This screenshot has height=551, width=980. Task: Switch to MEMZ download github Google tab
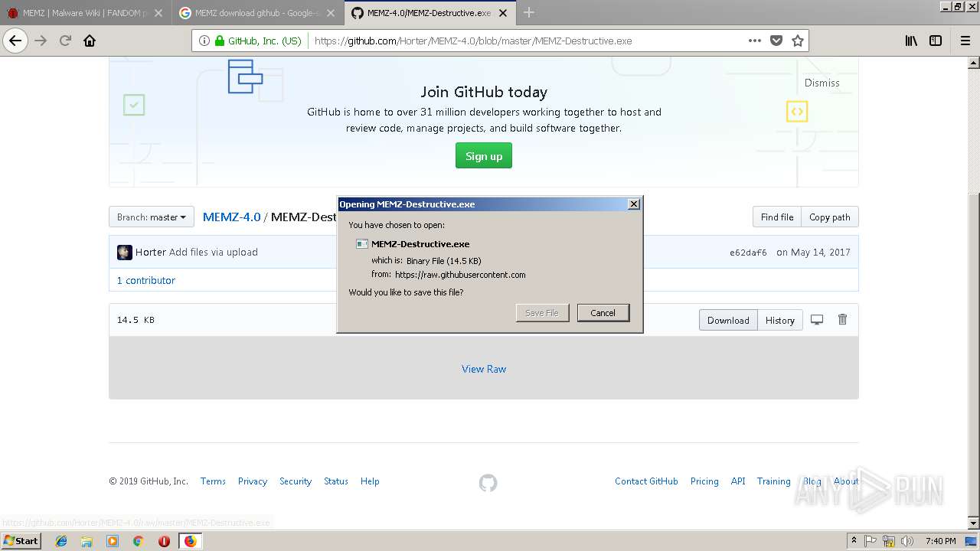click(258, 13)
